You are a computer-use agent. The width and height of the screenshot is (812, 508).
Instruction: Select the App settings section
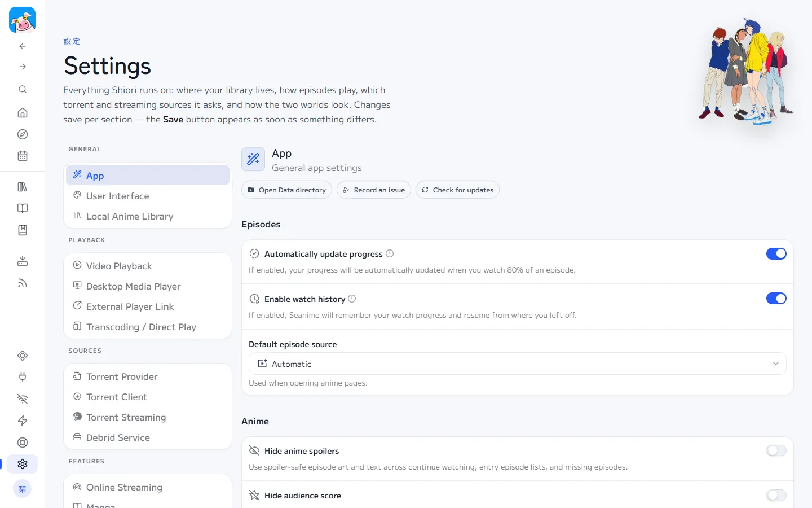[148, 176]
